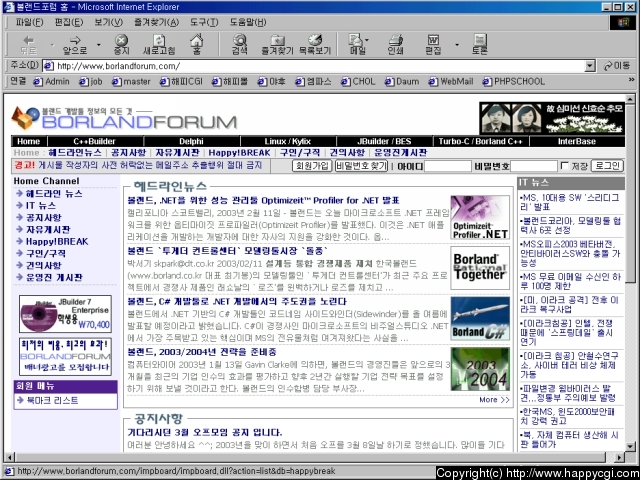
Task: Open 북마크 리스트 in member menu
Action: click(x=52, y=400)
